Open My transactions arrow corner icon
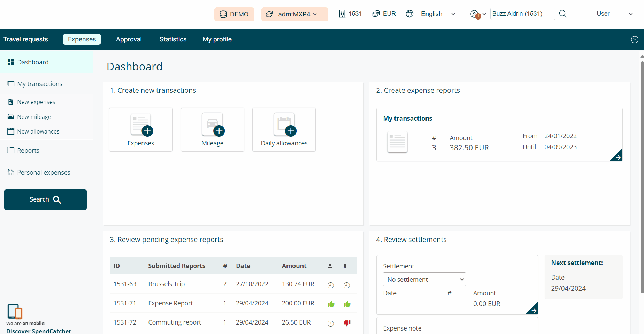Viewport: 644px width, 334px height. tap(617, 156)
